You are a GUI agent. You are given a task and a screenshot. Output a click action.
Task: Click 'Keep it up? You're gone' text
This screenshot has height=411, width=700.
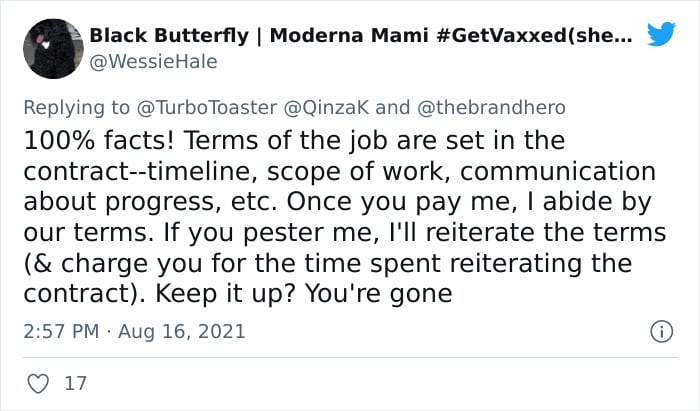[304, 294]
